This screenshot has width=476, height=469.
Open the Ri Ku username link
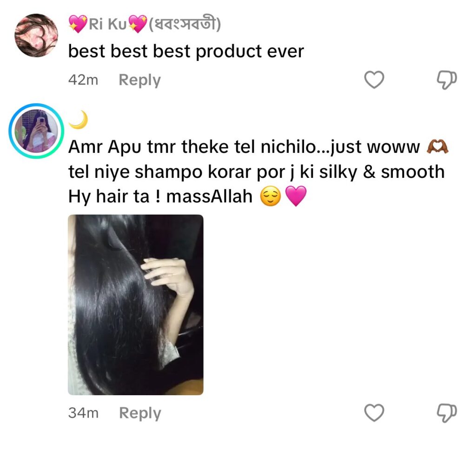145,24
